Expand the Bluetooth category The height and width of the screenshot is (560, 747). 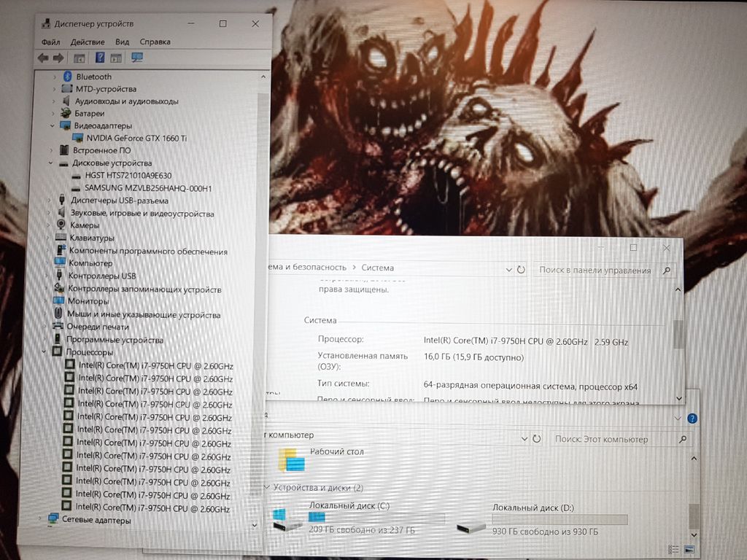(x=55, y=77)
